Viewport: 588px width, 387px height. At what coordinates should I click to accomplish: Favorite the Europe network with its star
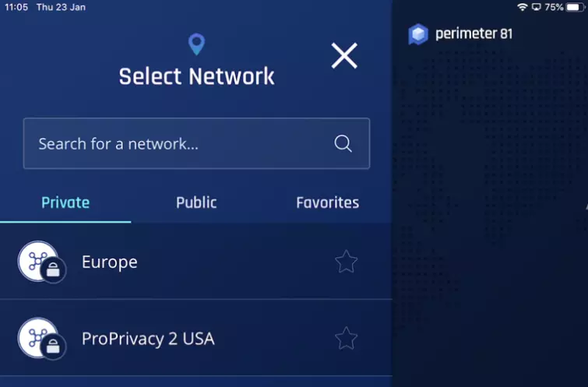click(346, 262)
